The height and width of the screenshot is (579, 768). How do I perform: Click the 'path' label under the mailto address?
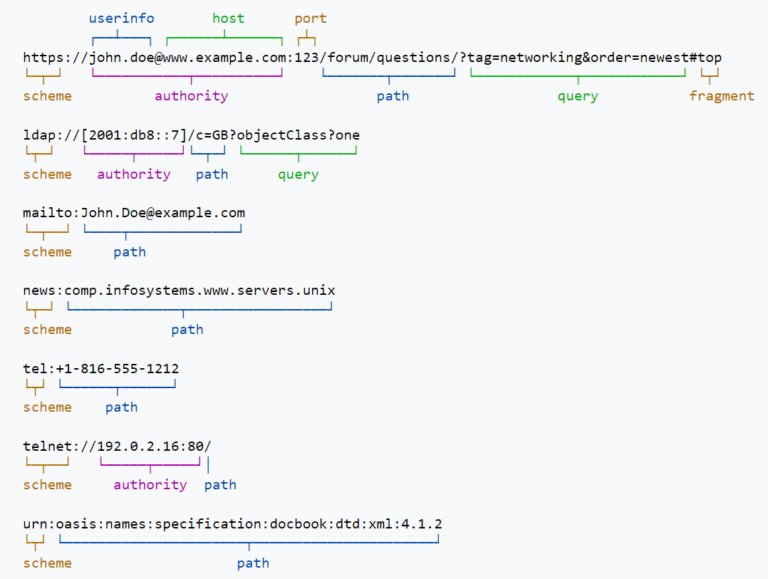pos(130,252)
